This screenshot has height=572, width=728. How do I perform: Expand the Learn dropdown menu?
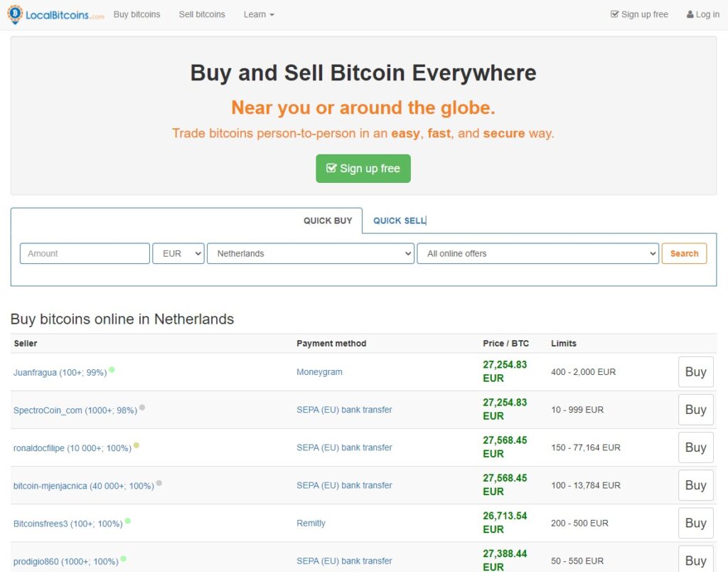tap(259, 14)
